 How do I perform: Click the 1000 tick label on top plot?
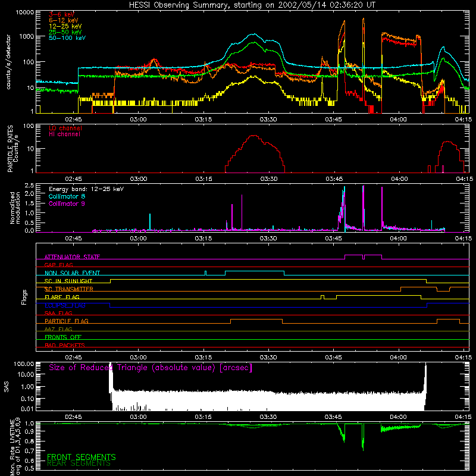coord(26,36)
